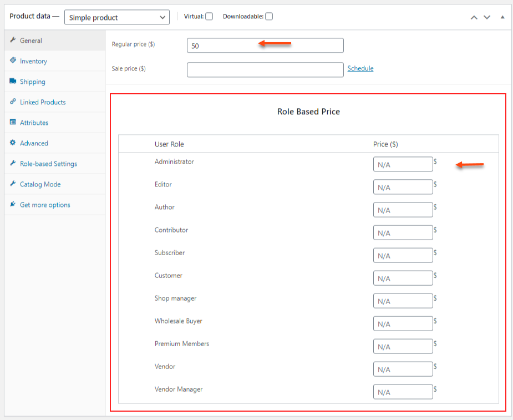
Task: Click the Advanced gear icon
Action: (x=13, y=143)
